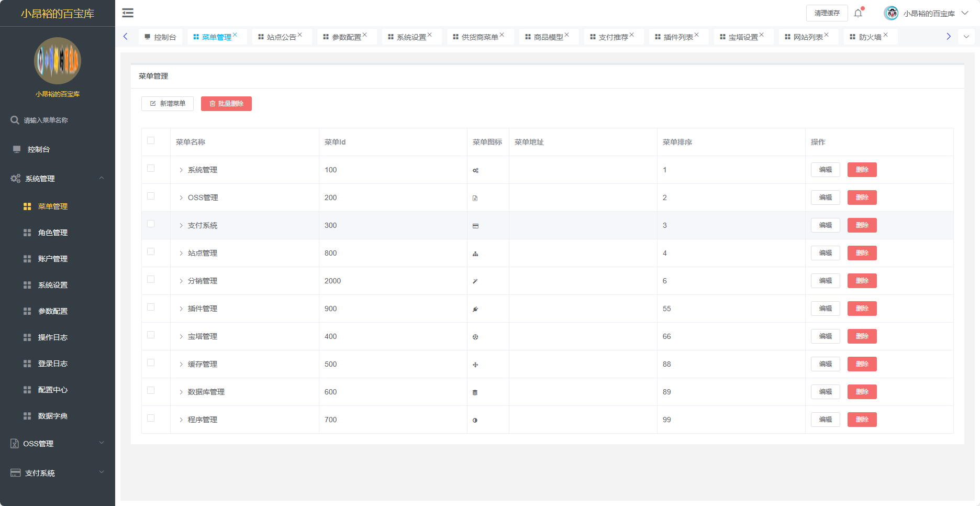Click the user avatar in top bar
Viewport: 980px width, 506px height.
tap(891, 13)
